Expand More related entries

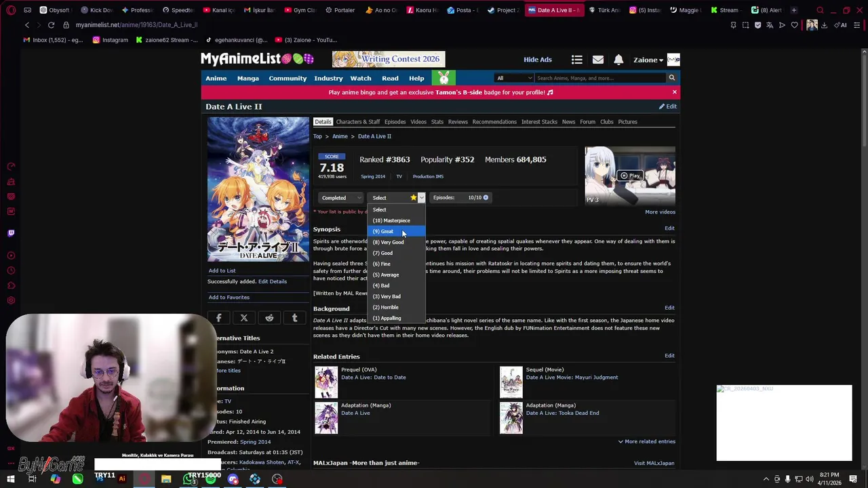pos(646,441)
